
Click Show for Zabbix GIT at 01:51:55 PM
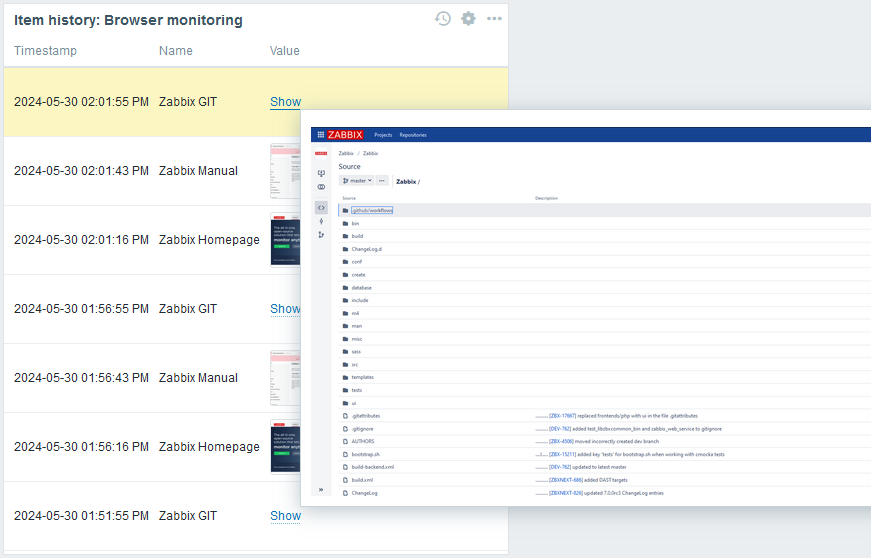(x=286, y=516)
